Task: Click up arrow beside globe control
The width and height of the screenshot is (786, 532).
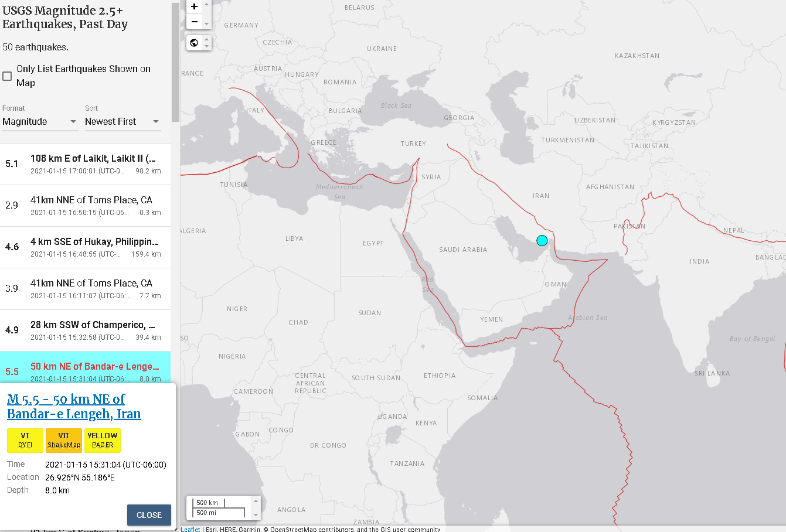Action: 206,39
